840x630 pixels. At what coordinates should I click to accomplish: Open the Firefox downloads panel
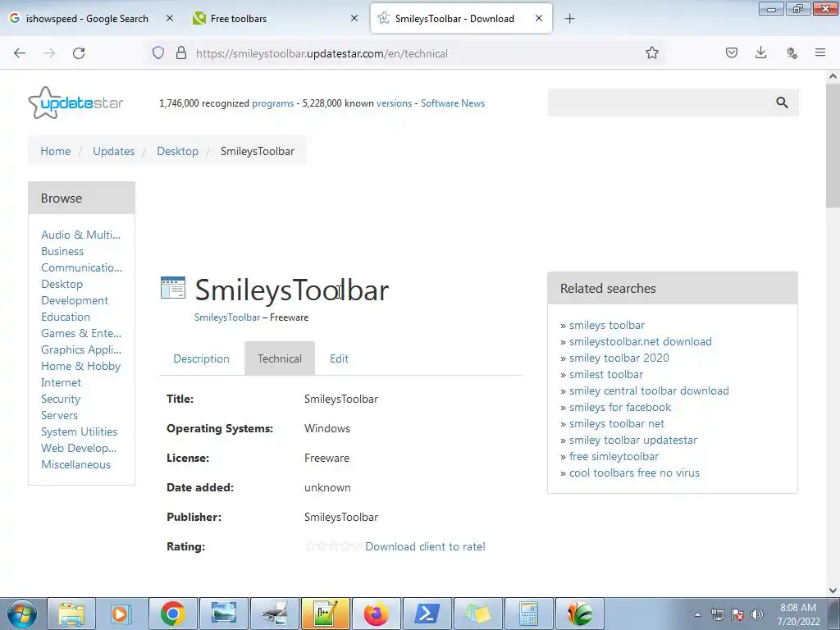[760, 53]
